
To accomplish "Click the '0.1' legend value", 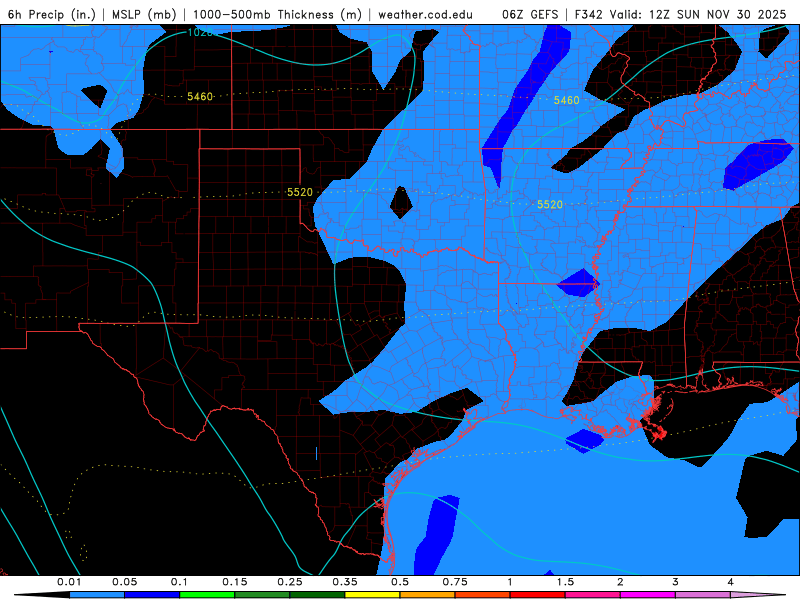I will click(x=179, y=582).
